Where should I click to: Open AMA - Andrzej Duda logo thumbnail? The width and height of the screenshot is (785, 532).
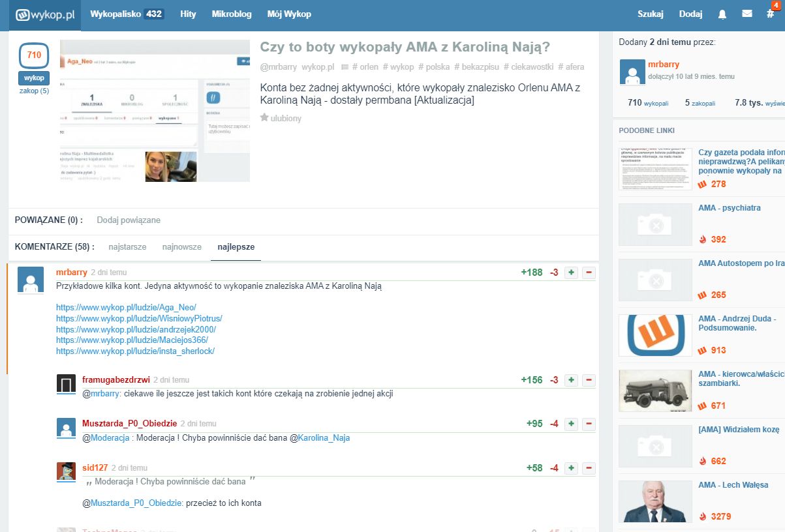click(655, 336)
